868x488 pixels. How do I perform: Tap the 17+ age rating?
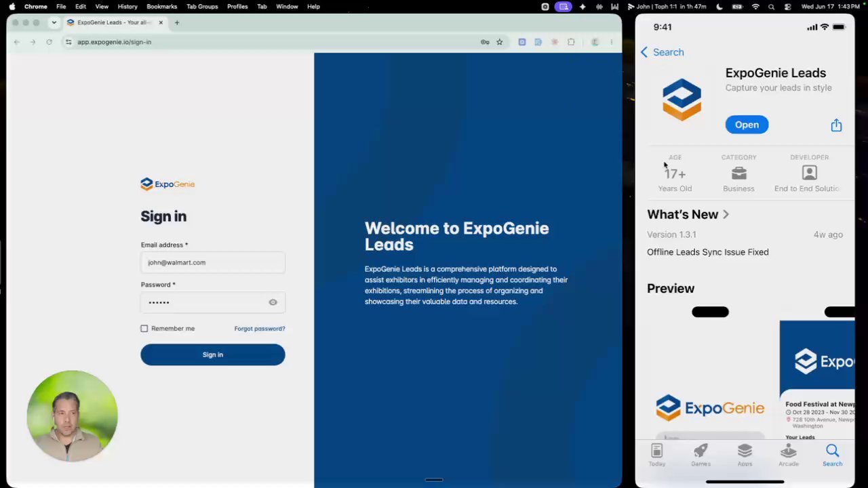click(x=675, y=174)
